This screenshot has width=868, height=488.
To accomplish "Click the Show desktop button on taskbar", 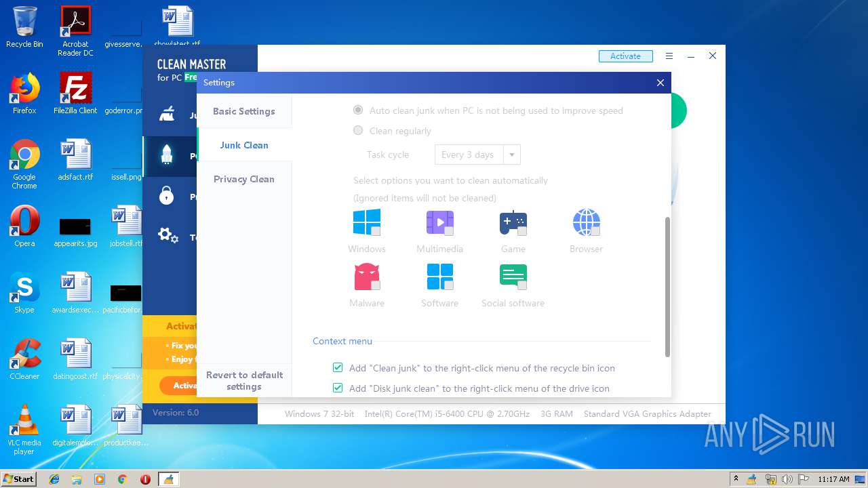I will click(861, 479).
